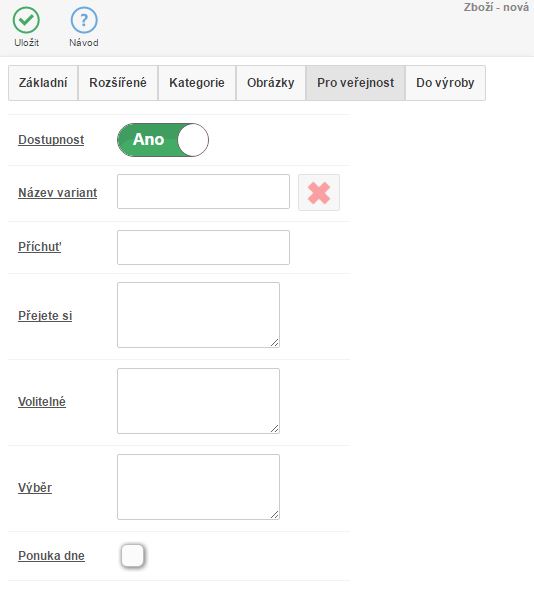Select the Pro veřejnost tab
Screen dimensions: 534x596
tap(355, 83)
